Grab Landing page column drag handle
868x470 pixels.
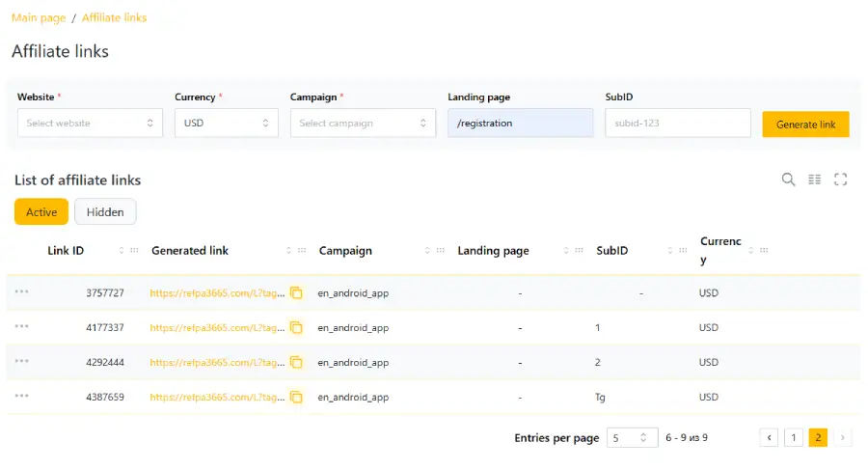point(579,251)
